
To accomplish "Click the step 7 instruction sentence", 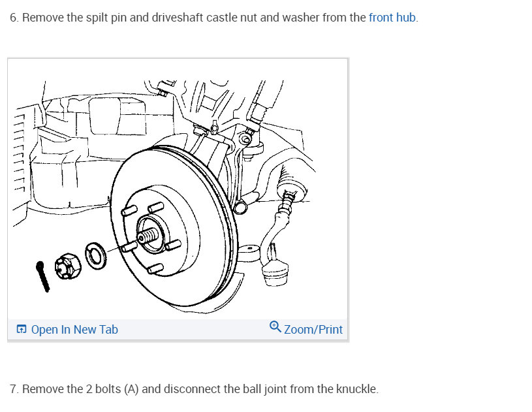I will click(x=194, y=389).
